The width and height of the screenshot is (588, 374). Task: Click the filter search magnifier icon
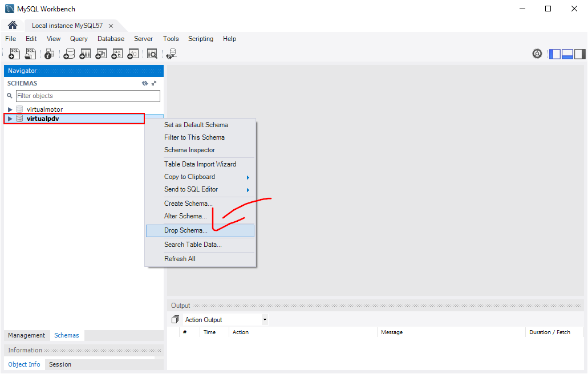10,96
